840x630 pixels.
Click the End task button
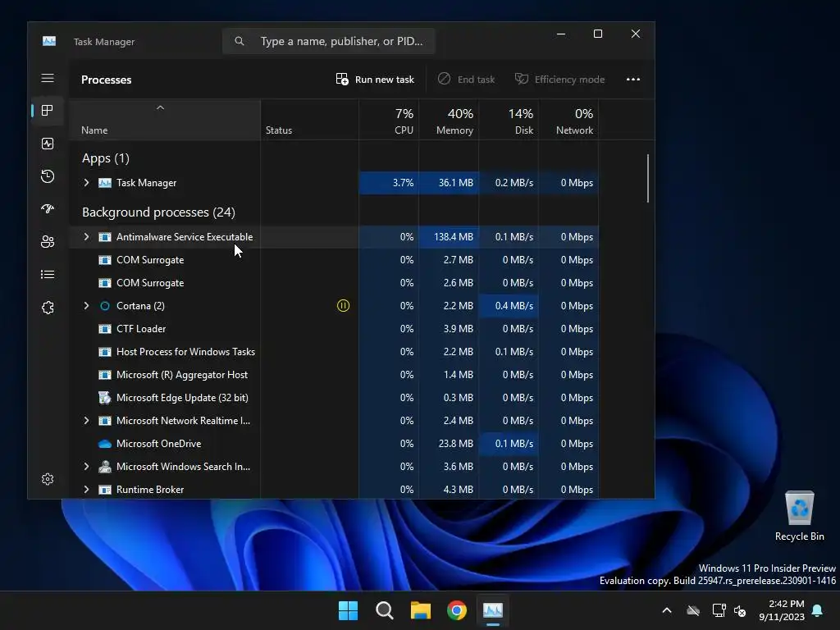466,80
